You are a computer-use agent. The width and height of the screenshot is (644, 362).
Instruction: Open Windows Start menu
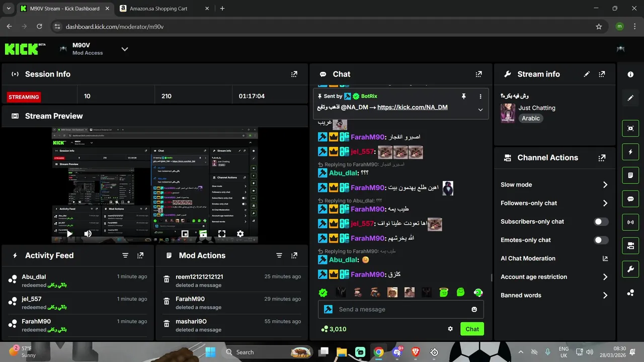210,352
